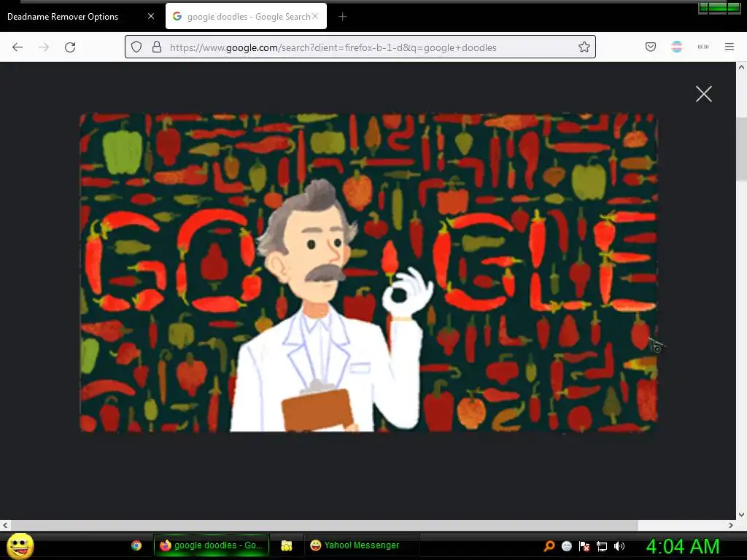Viewport: 747px width, 560px height.
Task: Open the network tray icon
Action: pos(602,546)
